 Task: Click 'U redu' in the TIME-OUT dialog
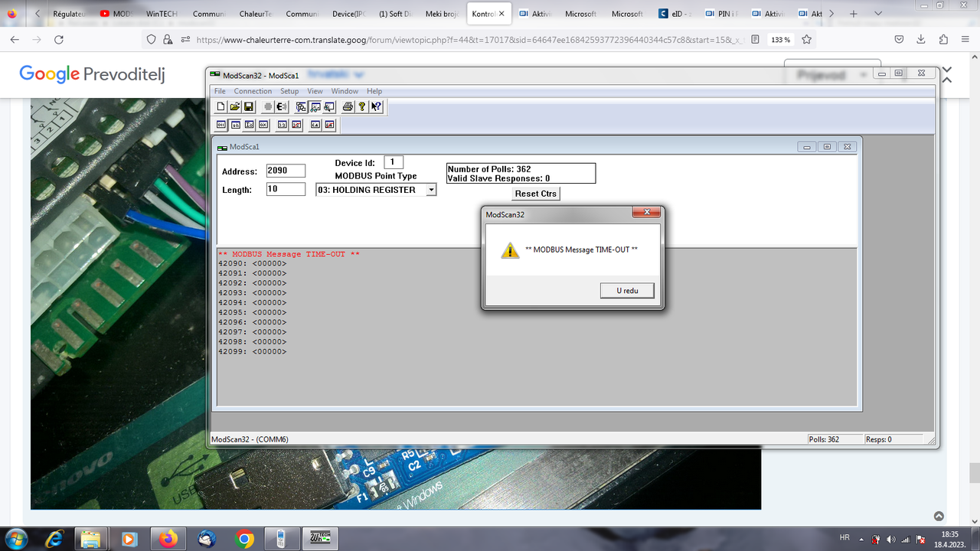point(627,291)
